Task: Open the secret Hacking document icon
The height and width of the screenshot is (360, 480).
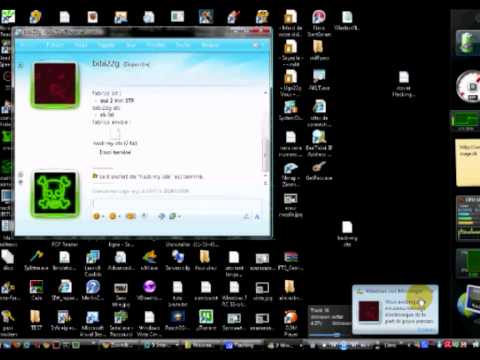Action: (403, 84)
